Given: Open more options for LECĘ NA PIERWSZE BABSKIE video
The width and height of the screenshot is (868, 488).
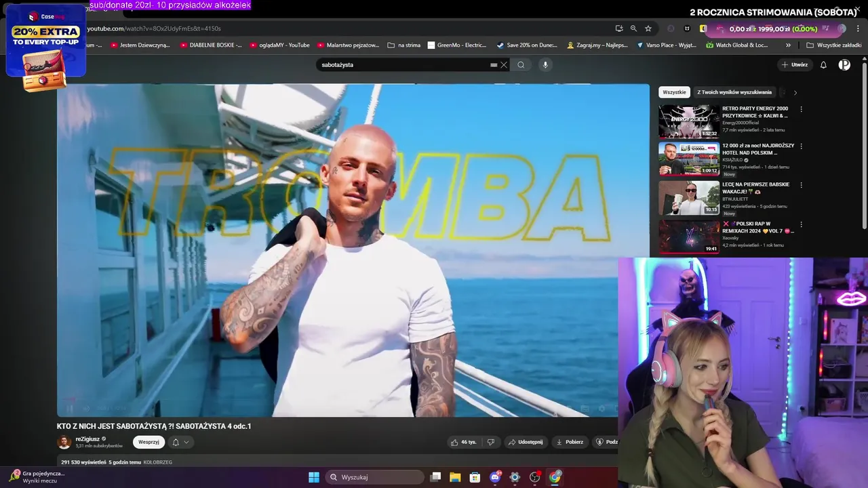Looking at the screenshot, I should point(801,185).
